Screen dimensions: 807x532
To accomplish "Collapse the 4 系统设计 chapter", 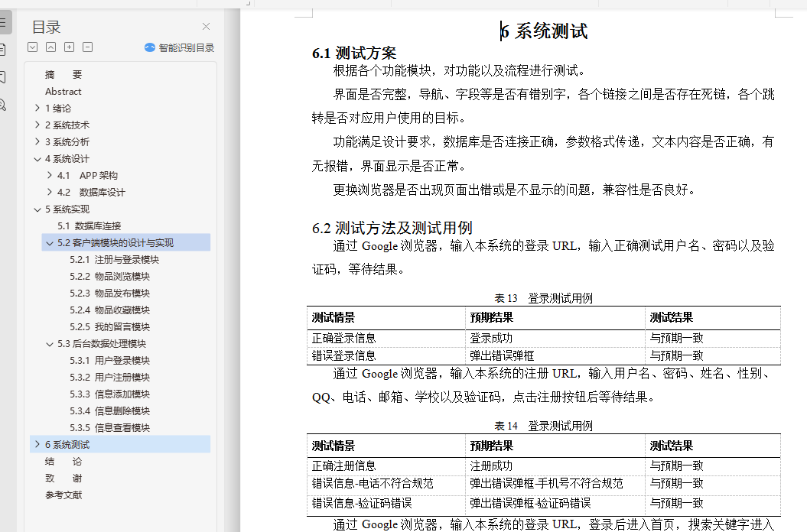I will 37,159.
